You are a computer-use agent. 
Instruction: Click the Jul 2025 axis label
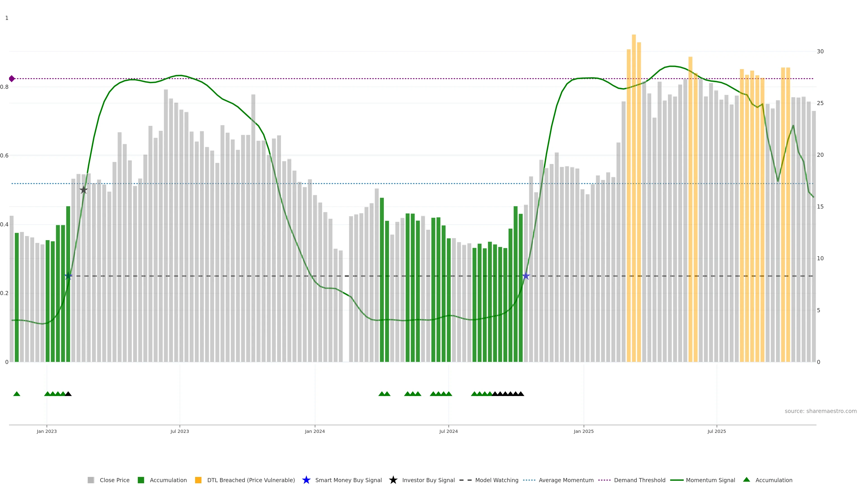pos(716,431)
